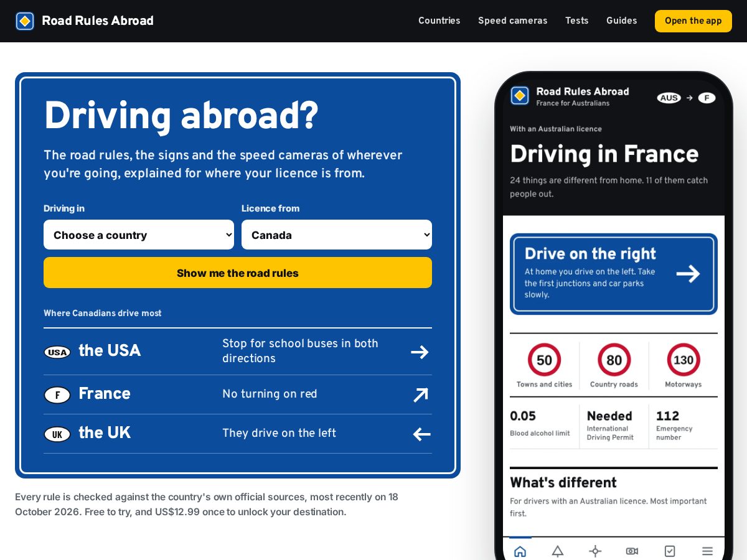Viewport: 747px width, 560px height.
Task: Click the AUS badge in phone header
Action: [x=669, y=98]
